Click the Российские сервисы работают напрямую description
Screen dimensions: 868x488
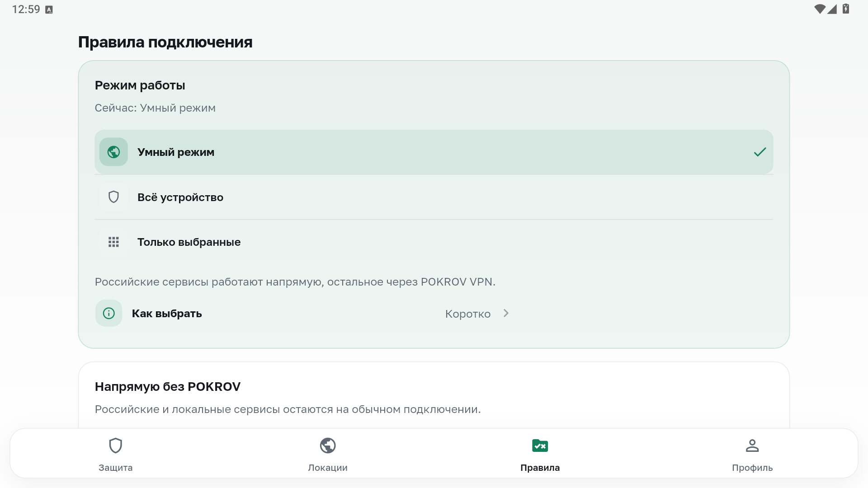click(295, 282)
